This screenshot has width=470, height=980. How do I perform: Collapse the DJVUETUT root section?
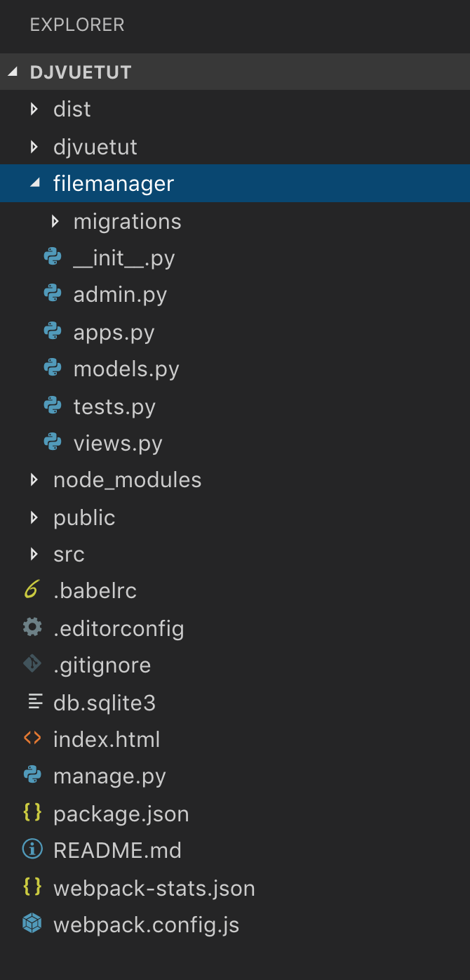click(14, 72)
